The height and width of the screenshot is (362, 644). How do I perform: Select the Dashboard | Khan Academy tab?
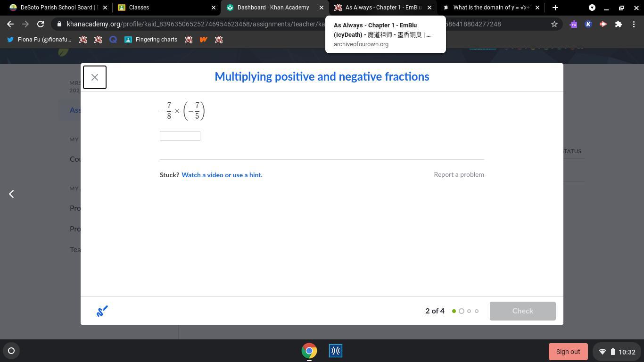[x=274, y=8]
